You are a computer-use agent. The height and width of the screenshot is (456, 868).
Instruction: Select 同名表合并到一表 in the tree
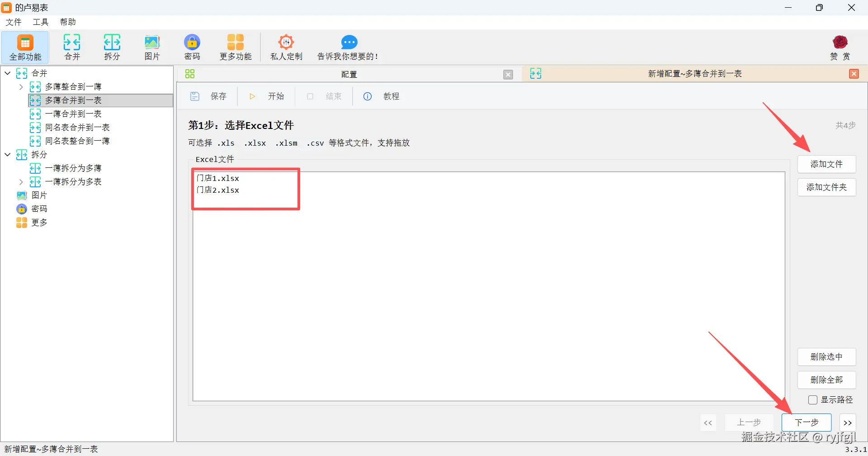(77, 128)
